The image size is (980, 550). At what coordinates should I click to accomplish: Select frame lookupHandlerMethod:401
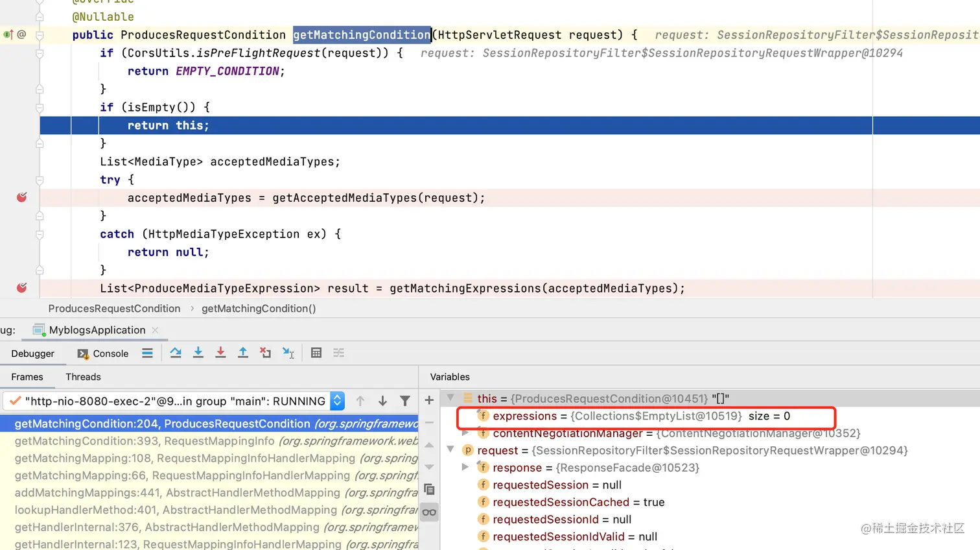tap(209, 510)
